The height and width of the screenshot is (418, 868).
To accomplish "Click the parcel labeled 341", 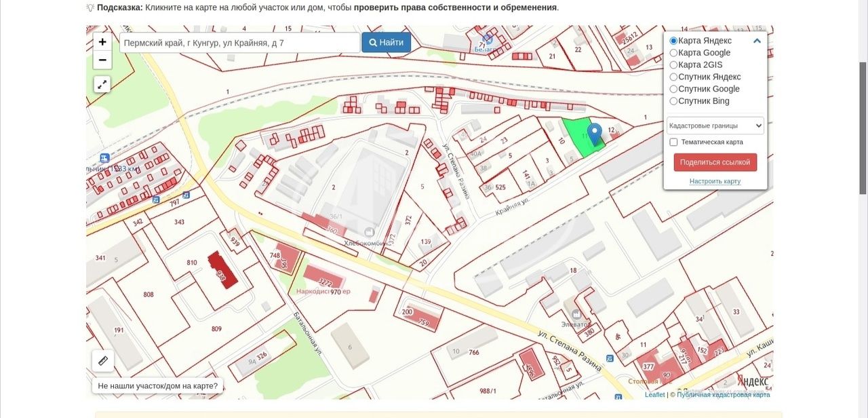I will 100,258.
